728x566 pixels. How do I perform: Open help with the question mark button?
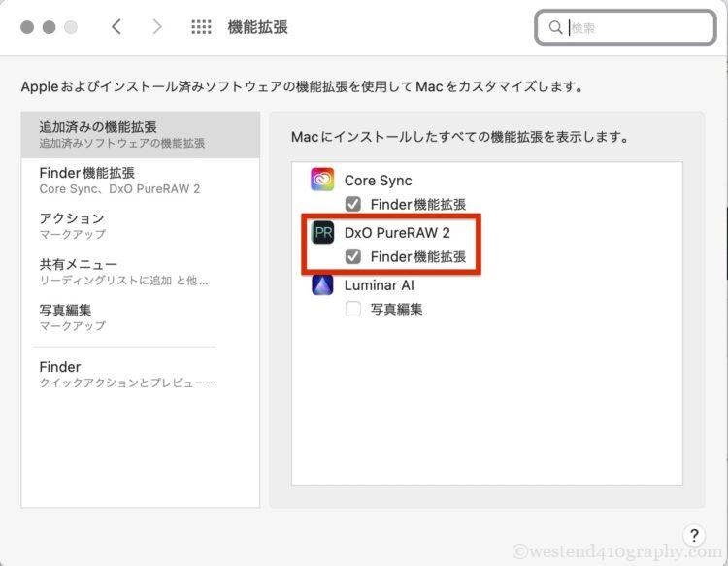click(694, 535)
